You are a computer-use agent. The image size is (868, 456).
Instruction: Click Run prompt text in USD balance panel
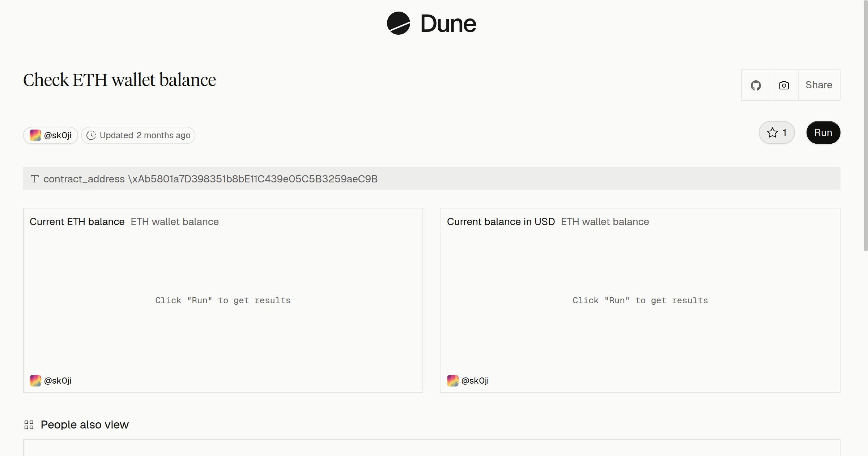[640, 300]
